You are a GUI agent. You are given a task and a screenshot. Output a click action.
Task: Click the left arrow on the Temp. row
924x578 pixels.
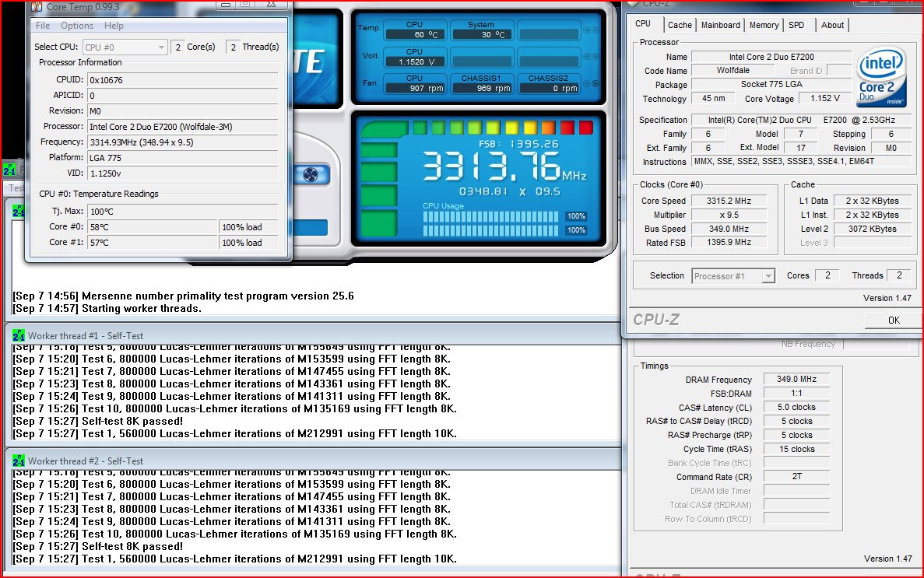[587, 30]
